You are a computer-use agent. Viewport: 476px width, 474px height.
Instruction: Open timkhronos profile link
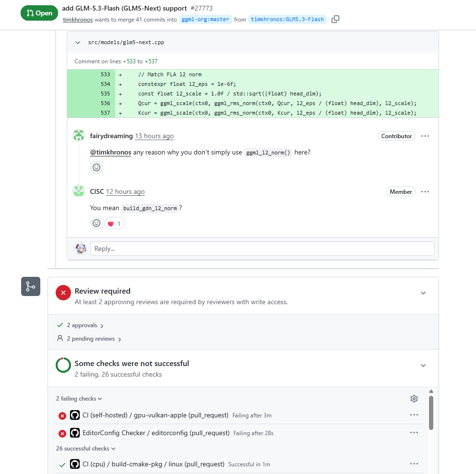point(78,19)
